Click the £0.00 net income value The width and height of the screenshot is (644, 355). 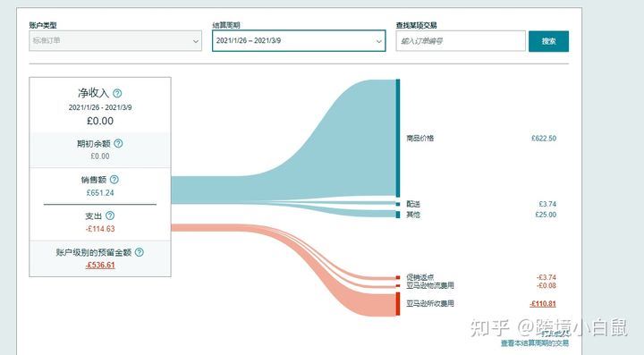point(100,121)
